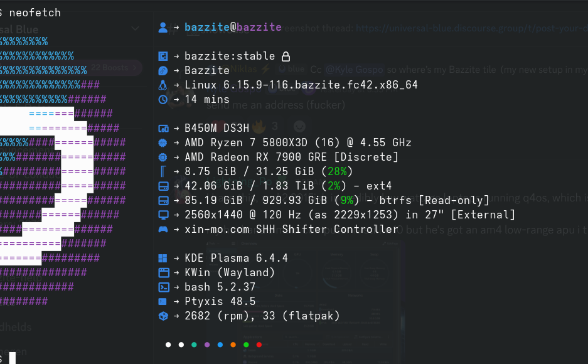Screen dimensions: 588x364
Task: Click the terminal icon beside Ptyxis 48.5
Action: click(163, 301)
